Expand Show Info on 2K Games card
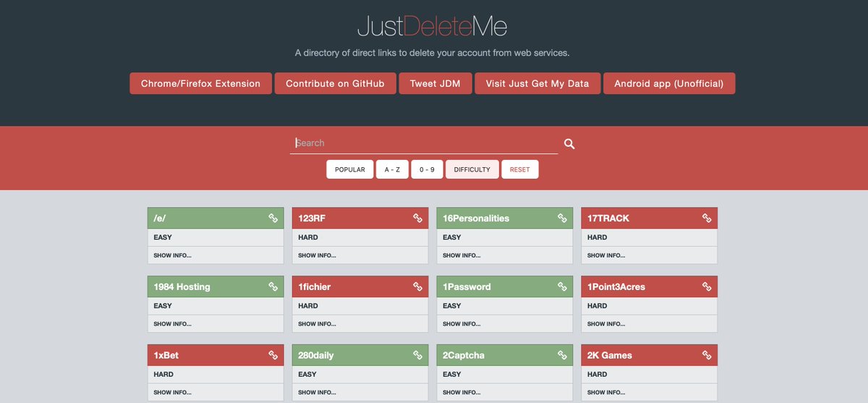 (606, 393)
